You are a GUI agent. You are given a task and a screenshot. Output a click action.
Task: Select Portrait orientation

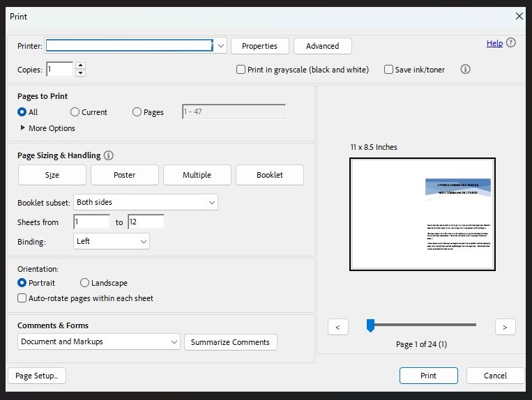(x=22, y=283)
